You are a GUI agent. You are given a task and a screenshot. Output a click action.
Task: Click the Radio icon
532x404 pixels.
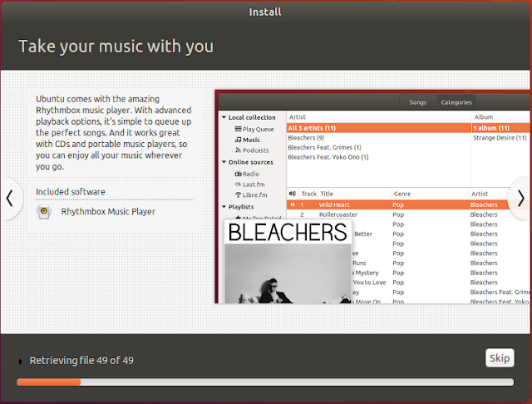tap(239, 174)
